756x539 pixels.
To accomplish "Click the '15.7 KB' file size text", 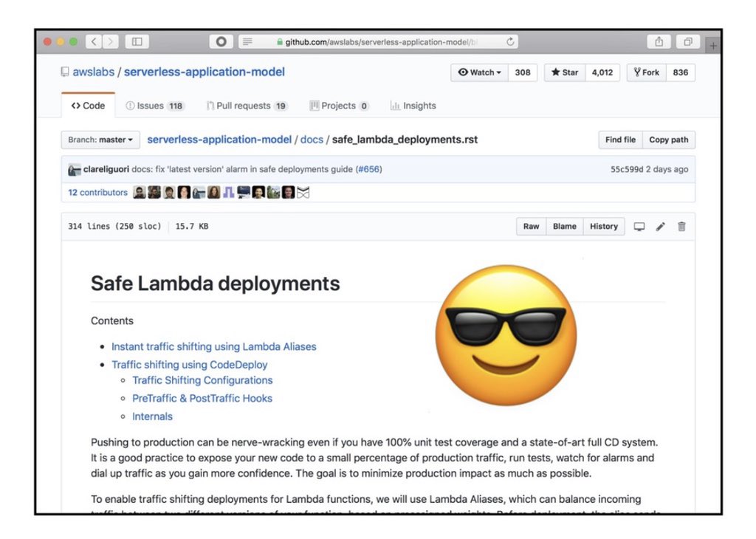I will [192, 226].
